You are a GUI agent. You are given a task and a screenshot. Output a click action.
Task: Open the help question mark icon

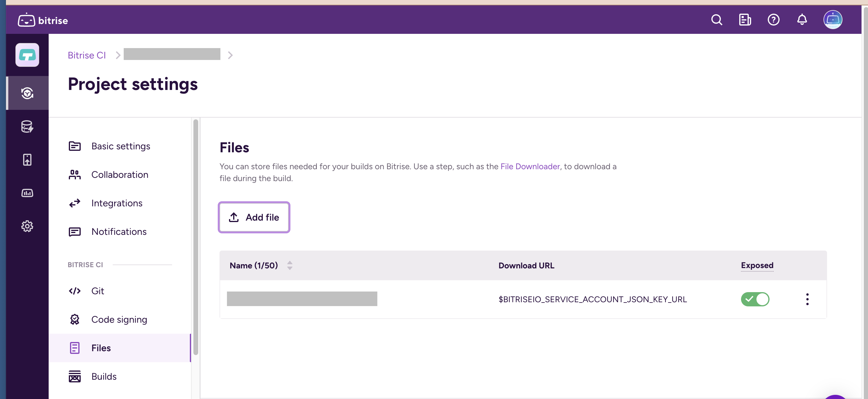(x=773, y=20)
